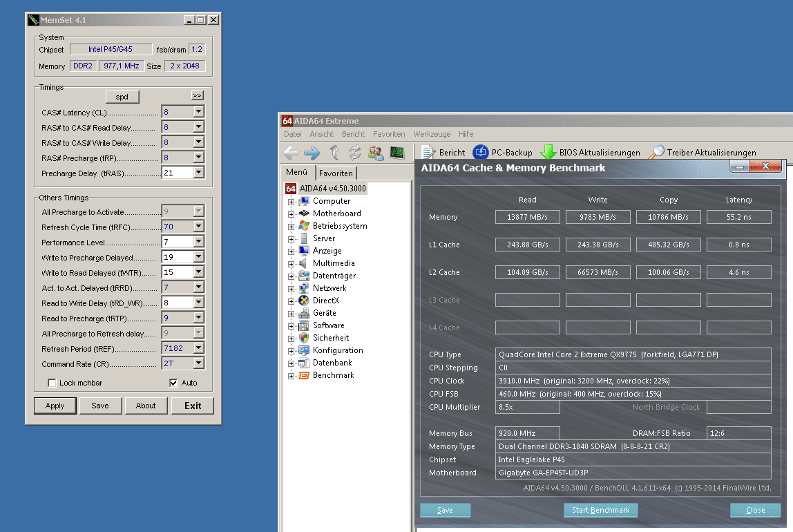Select the Benchmark icon in the tree
This screenshot has width=793, height=532.
pos(303,375)
